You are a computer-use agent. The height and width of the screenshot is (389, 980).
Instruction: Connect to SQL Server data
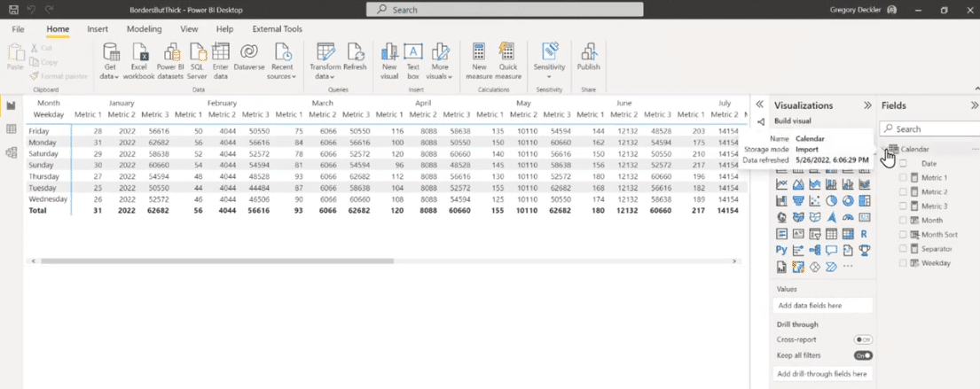(x=197, y=61)
